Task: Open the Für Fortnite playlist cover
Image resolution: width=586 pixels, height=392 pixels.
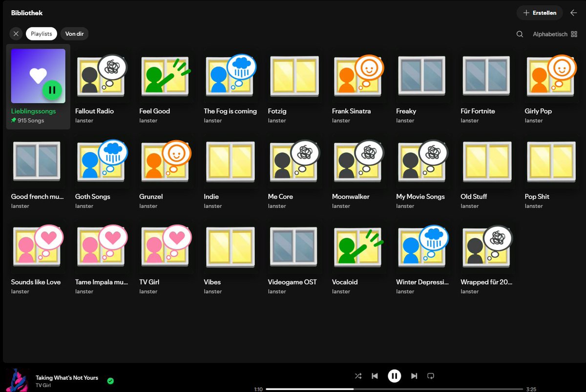Action: (487, 76)
